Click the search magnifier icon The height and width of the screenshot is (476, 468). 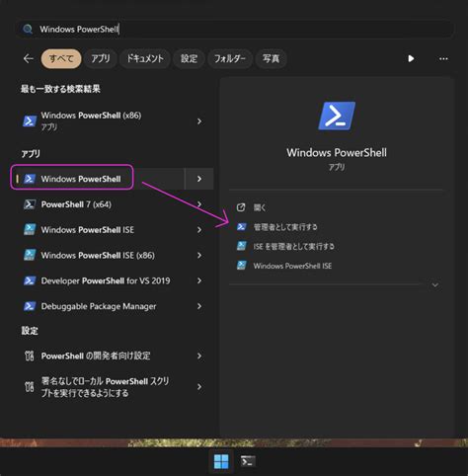coord(28,30)
